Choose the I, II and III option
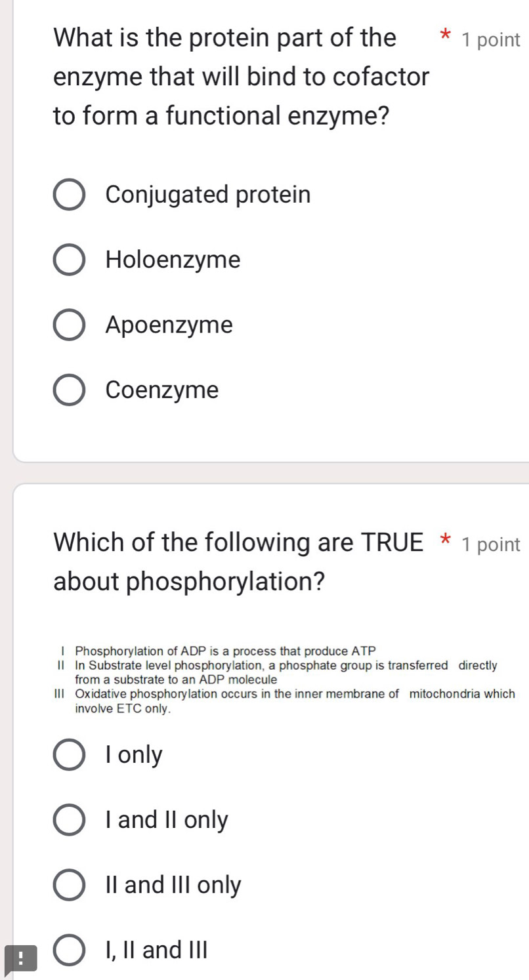This screenshot has height=980, width=529. pyautogui.click(x=68, y=949)
